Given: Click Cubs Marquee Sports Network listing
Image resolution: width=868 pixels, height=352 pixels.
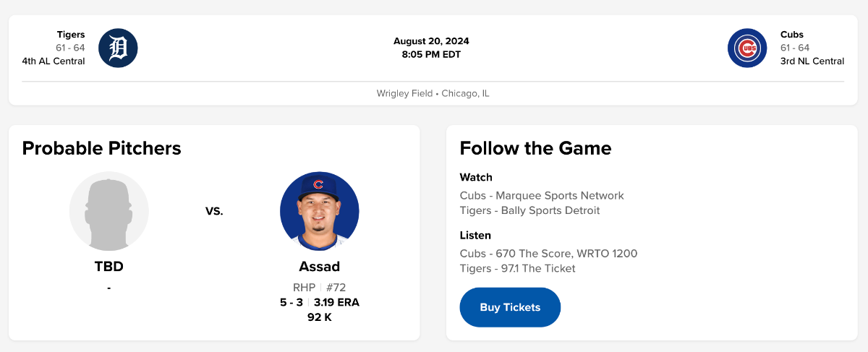Looking at the screenshot, I should [x=541, y=196].
